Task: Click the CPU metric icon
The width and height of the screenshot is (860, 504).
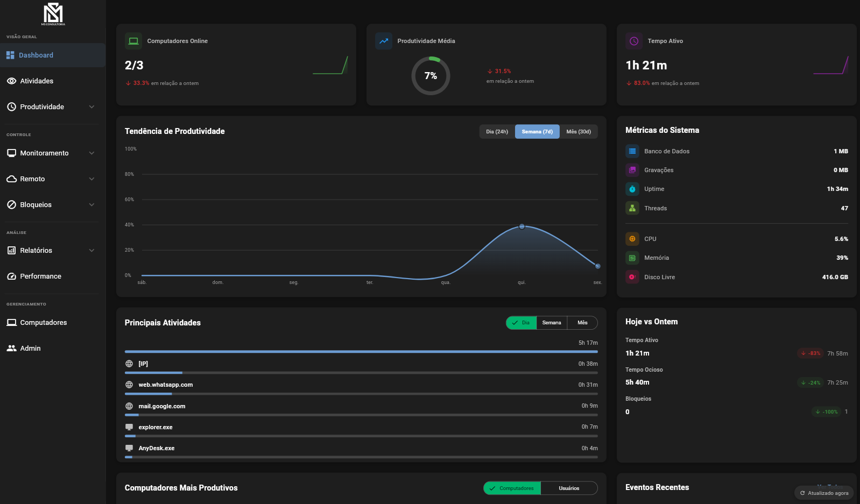Action: [632, 239]
